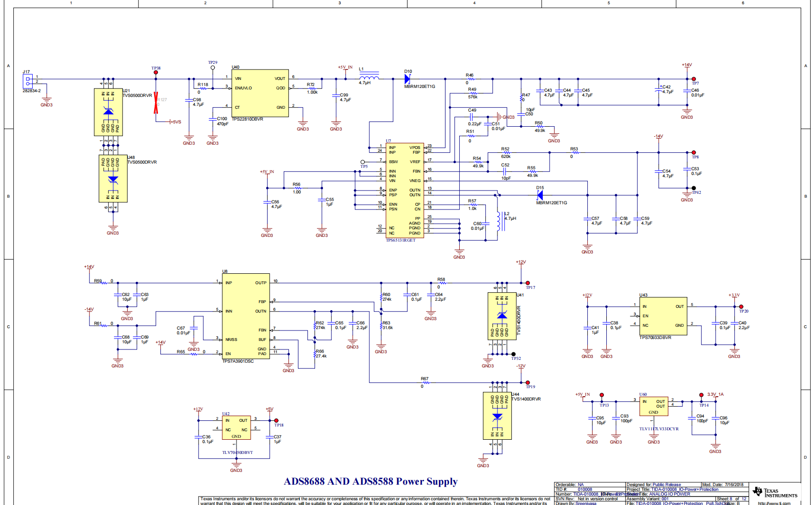Screen dimensions: 812x505
Task: Select the R60 274k resistor label
Action: (387, 297)
